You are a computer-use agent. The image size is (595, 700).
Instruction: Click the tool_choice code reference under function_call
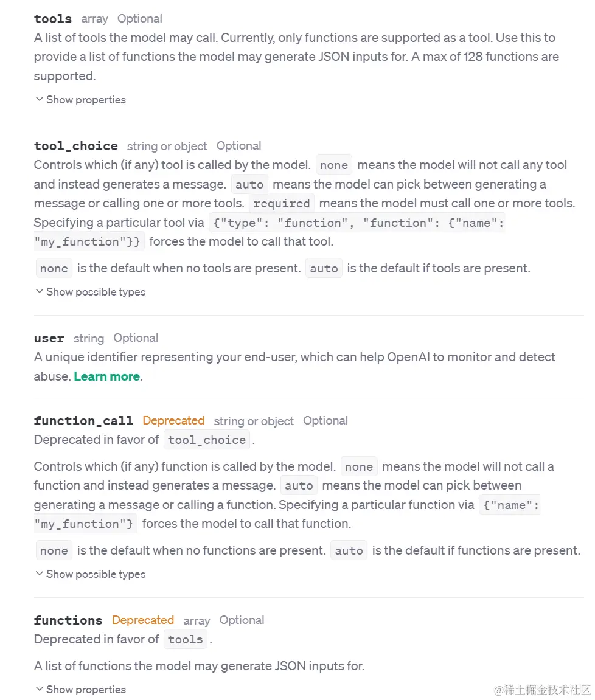[x=207, y=440]
